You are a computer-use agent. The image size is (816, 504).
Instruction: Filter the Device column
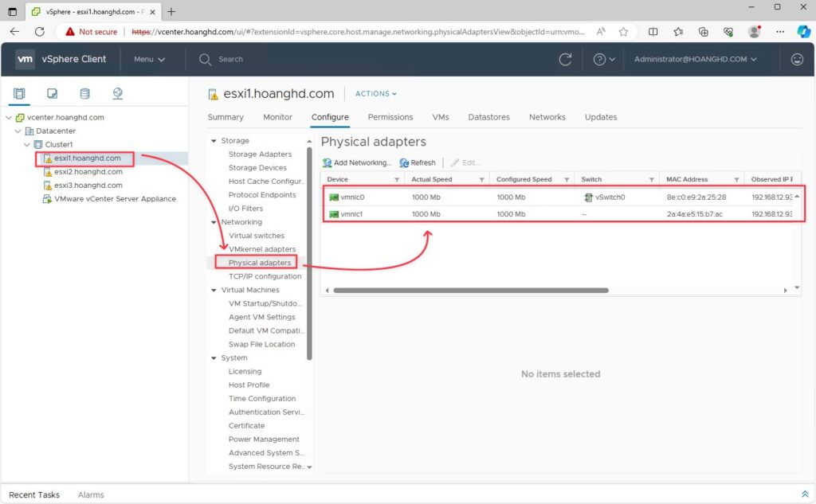[x=397, y=179]
